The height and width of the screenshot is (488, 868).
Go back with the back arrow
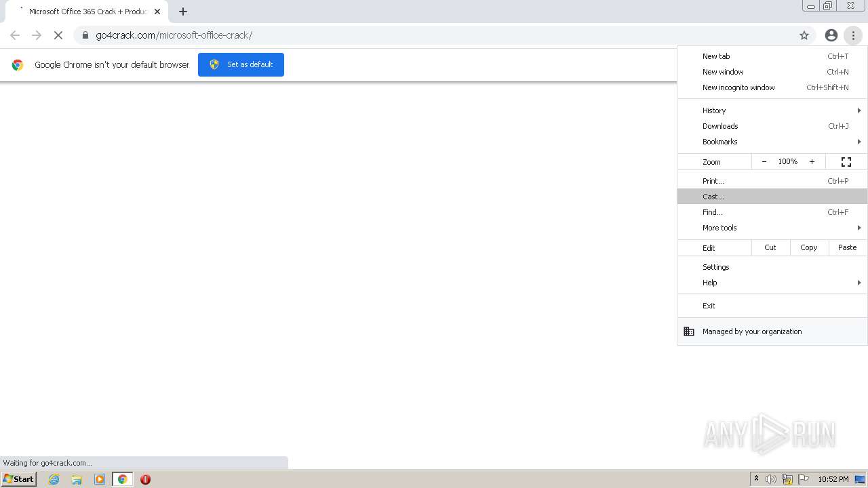click(15, 35)
